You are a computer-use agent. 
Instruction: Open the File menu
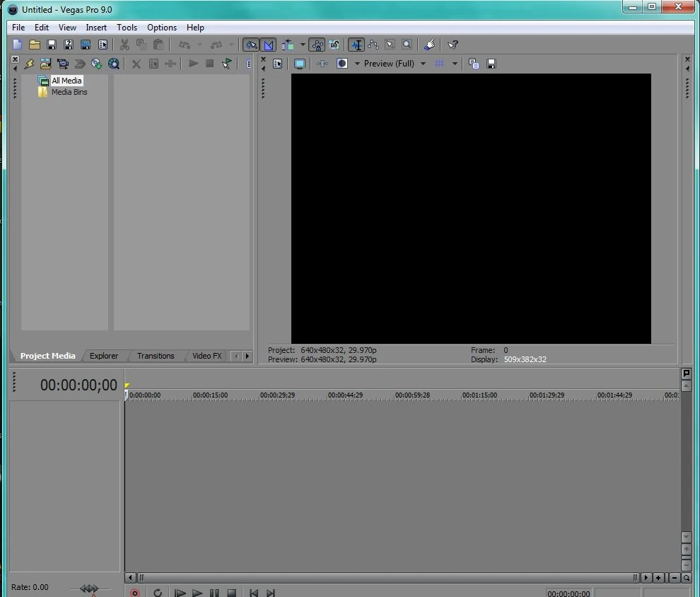pos(18,28)
